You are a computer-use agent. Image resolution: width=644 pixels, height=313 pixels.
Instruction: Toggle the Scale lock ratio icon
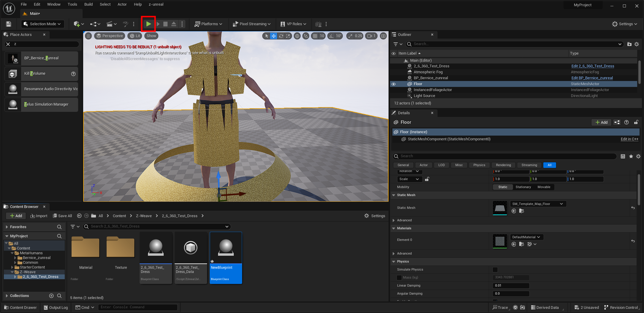427,179
